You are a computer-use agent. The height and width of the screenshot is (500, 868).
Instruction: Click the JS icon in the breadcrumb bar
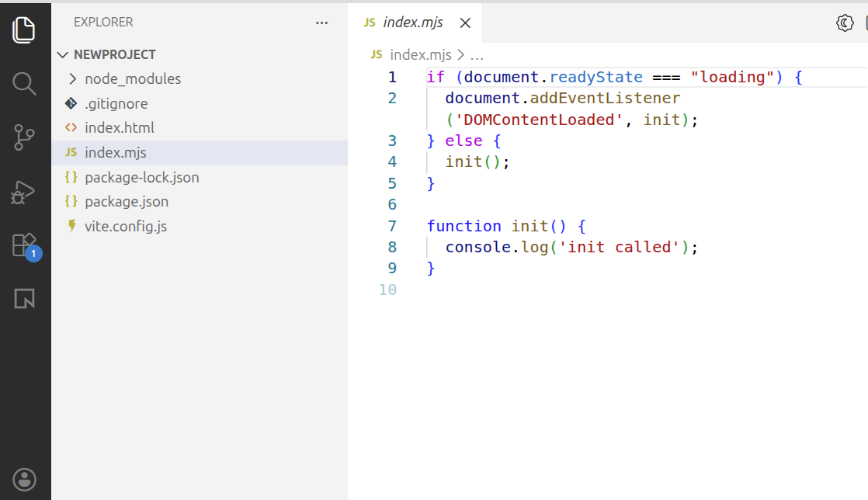[x=376, y=55]
